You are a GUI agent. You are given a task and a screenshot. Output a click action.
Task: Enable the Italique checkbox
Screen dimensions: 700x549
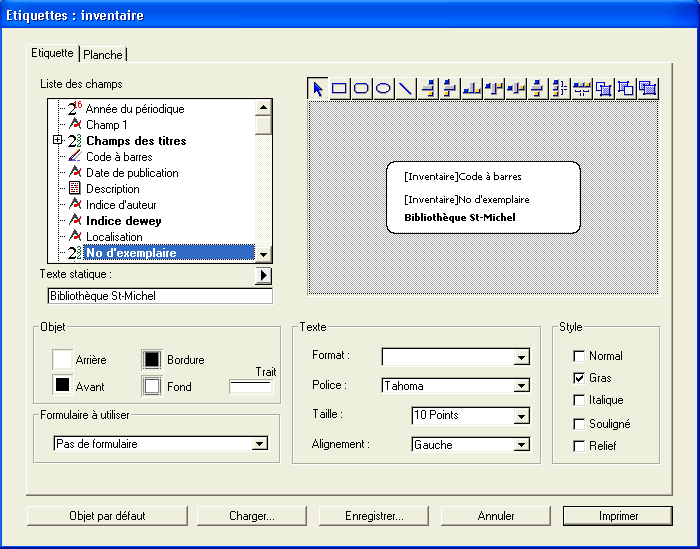point(579,400)
